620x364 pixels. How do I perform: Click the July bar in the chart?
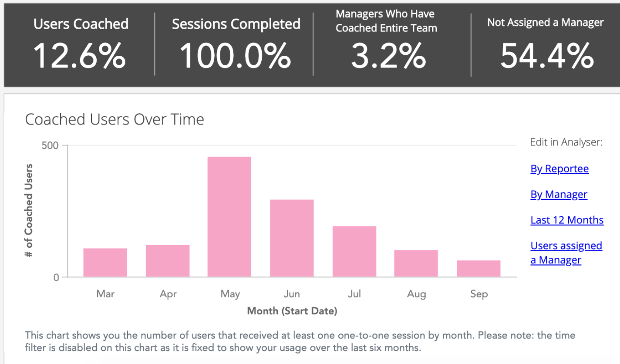354,251
